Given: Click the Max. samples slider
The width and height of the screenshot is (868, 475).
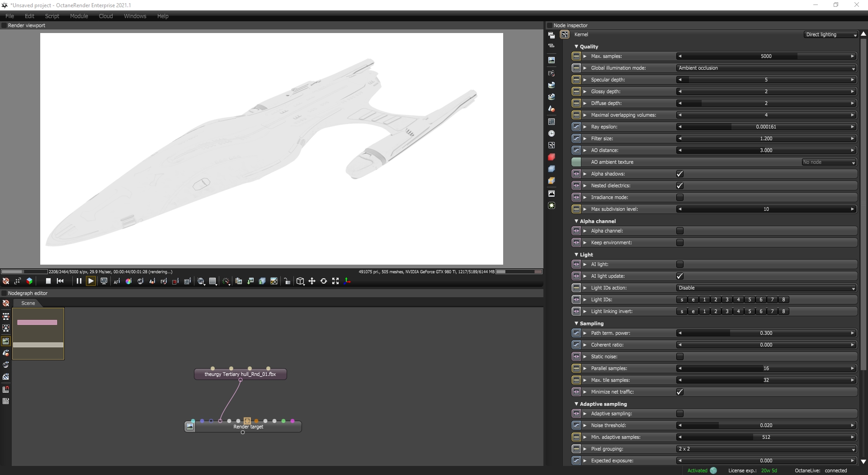Looking at the screenshot, I should pyautogui.click(x=766, y=56).
